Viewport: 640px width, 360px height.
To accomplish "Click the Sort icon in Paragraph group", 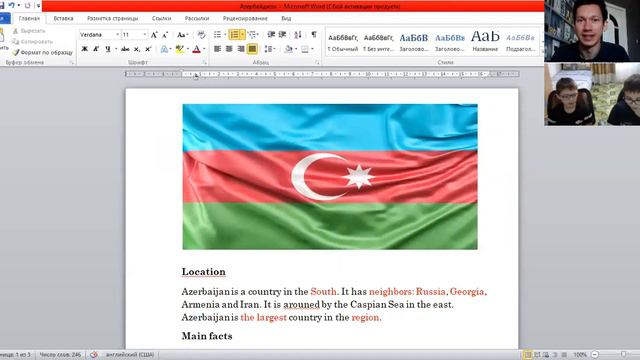I will [298, 35].
